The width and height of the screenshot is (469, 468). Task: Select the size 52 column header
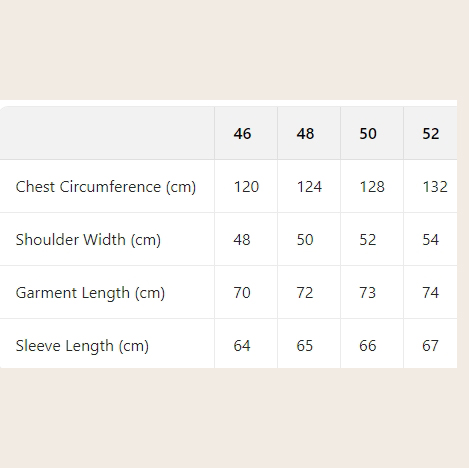coord(431,134)
